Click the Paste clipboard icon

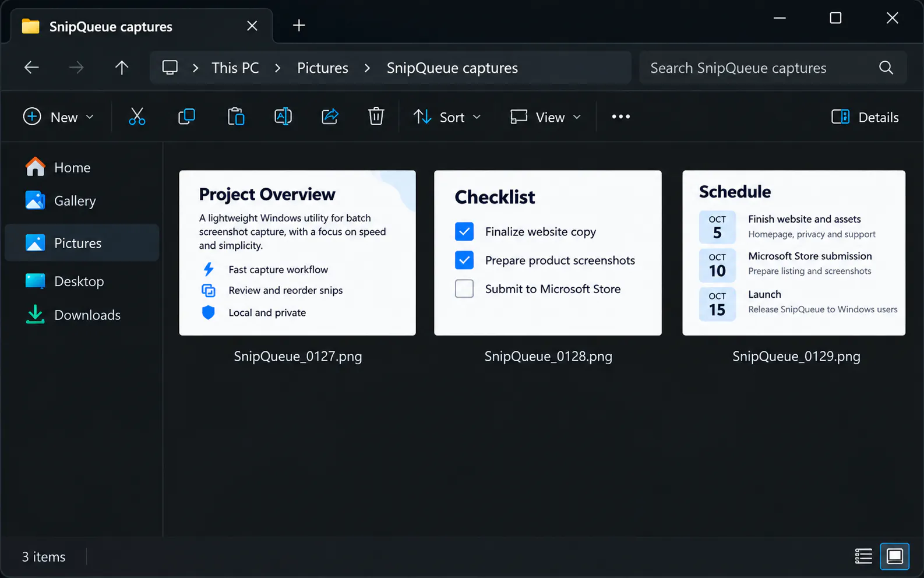pos(236,117)
